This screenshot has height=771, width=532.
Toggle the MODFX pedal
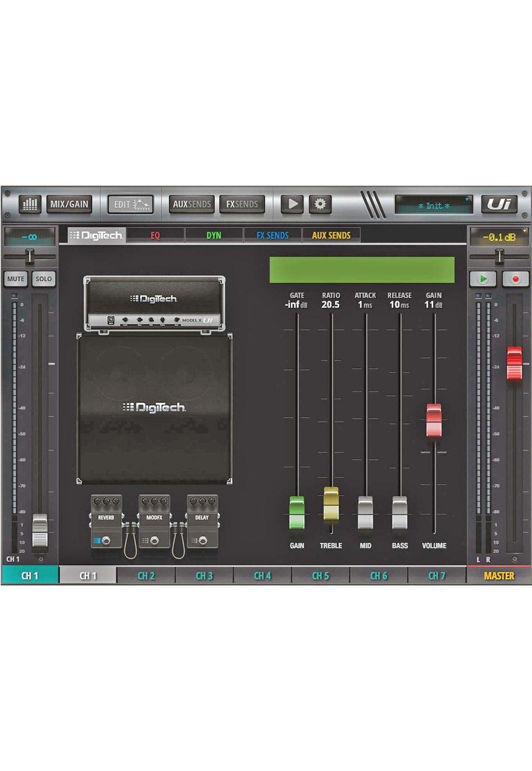click(x=154, y=522)
